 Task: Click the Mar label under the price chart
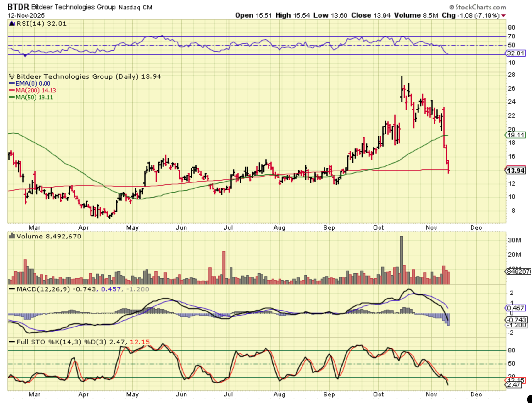[x=34, y=227]
